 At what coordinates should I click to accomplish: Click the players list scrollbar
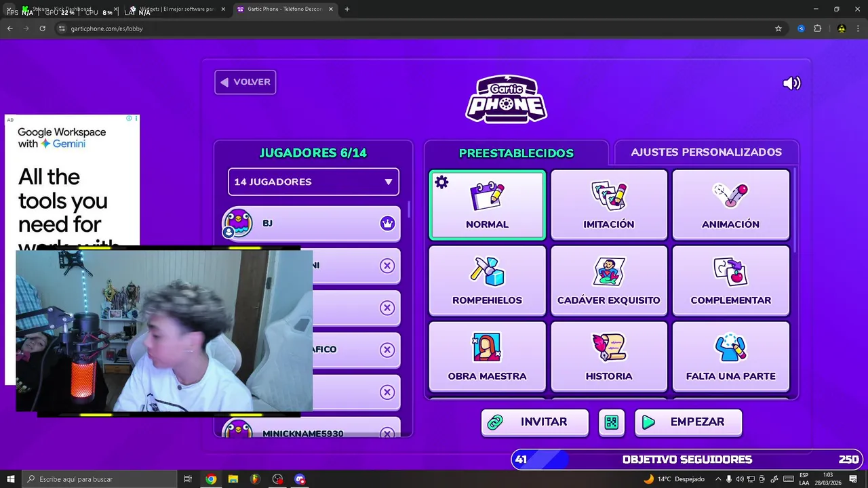[x=408, y=209]
